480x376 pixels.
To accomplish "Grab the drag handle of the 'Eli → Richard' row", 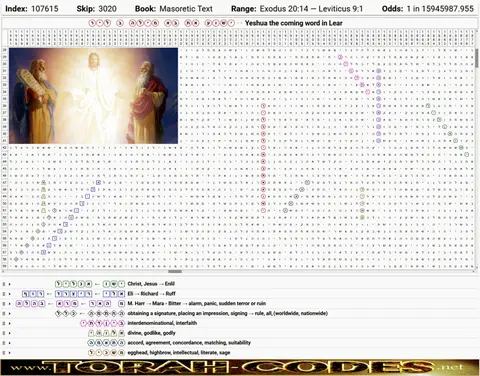I will tap(4, 294).
